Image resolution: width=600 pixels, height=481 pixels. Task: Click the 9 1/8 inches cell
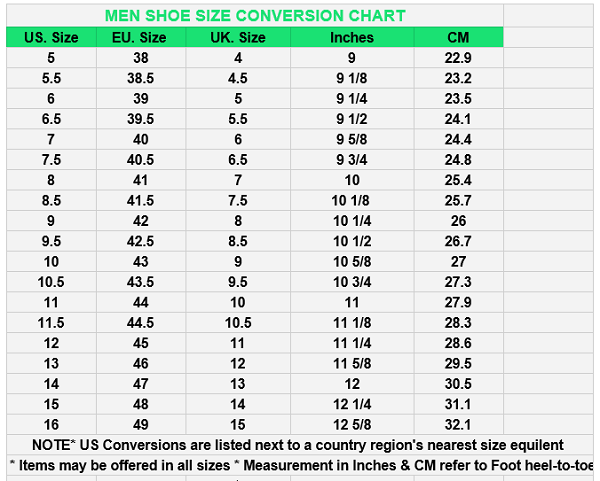tap(352, 78)
